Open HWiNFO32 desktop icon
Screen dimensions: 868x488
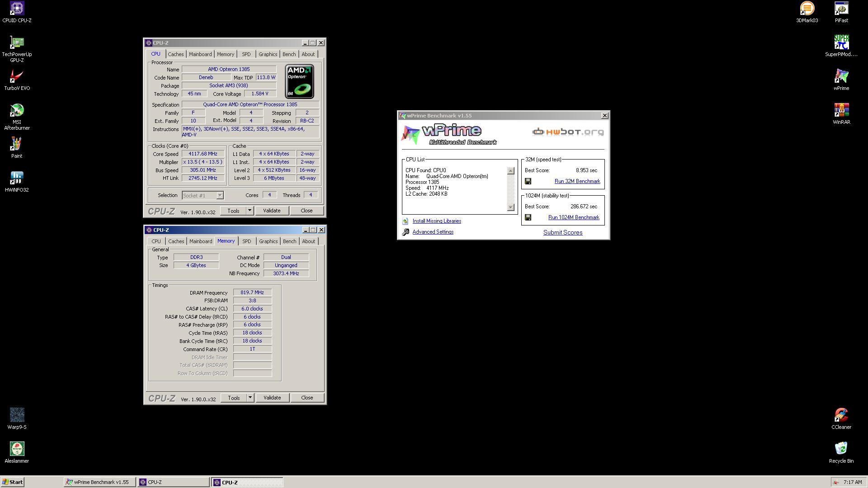(x=17, y=182)
